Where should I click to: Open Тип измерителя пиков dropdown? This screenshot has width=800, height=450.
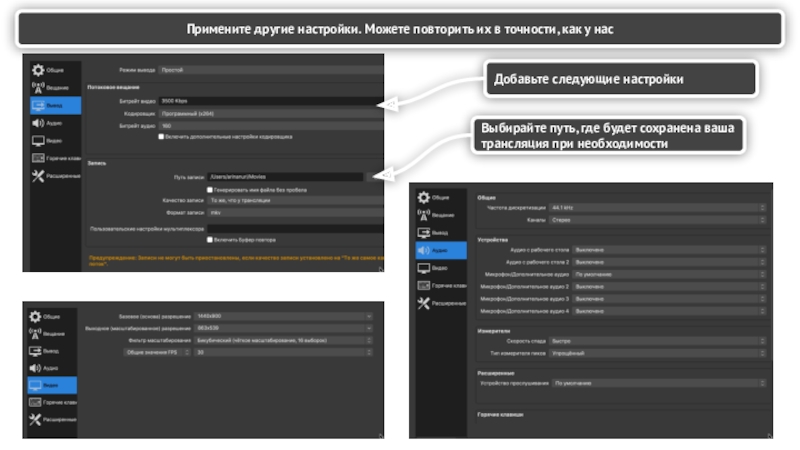click(x=658, y=353)
